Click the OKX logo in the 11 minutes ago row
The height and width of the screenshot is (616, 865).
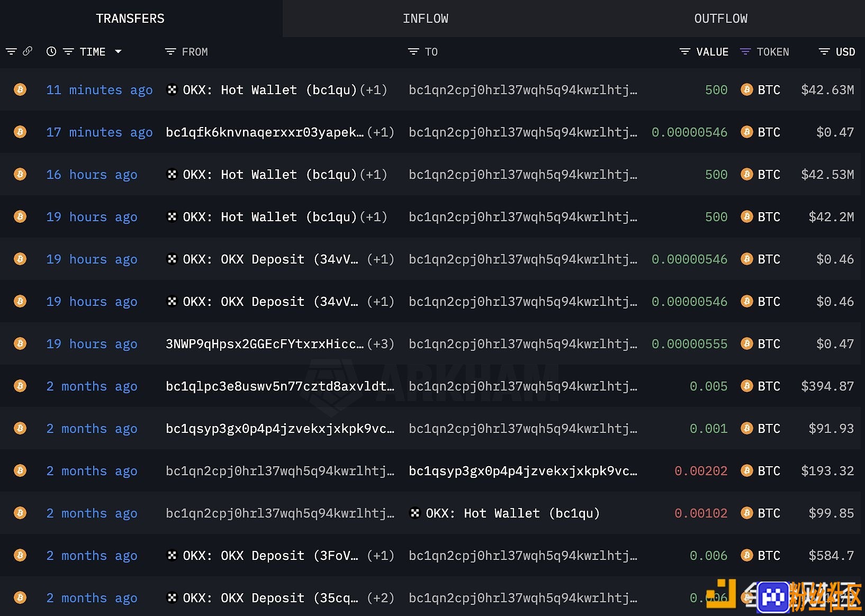[172, 89]
